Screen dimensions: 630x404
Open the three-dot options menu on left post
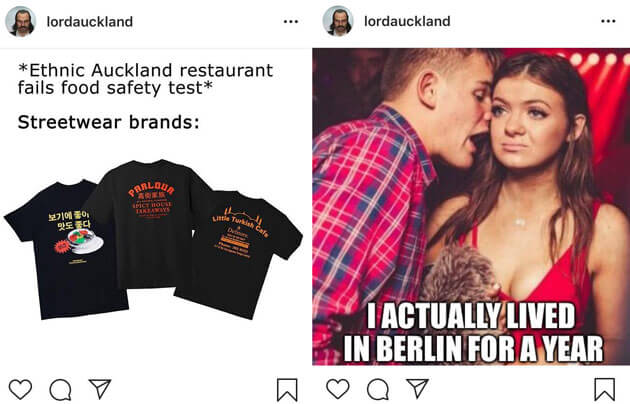290,22
